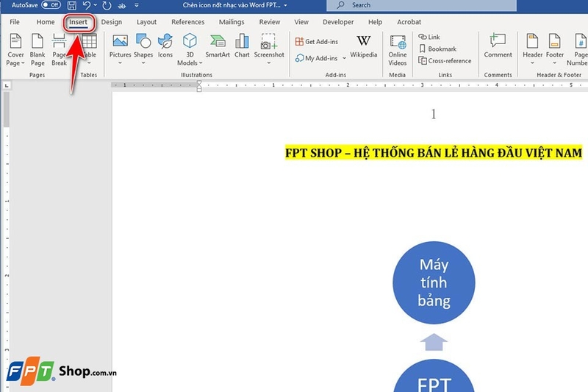Open the document title dropdown arrow
The height and width of the screenshot is (392, 588).
[x=286, y=5]
